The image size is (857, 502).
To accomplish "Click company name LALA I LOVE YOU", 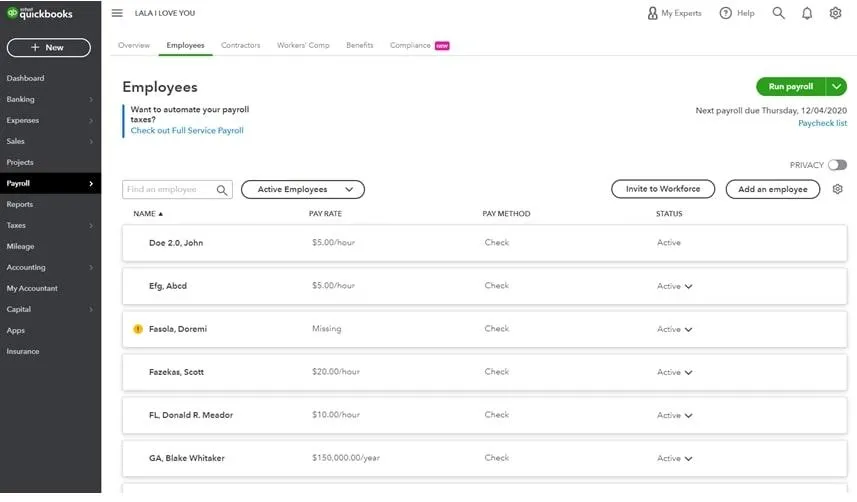I will point(165,13).
